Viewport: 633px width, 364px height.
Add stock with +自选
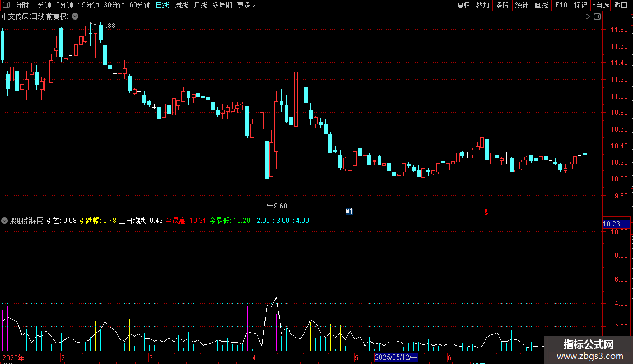coord(601,5)
